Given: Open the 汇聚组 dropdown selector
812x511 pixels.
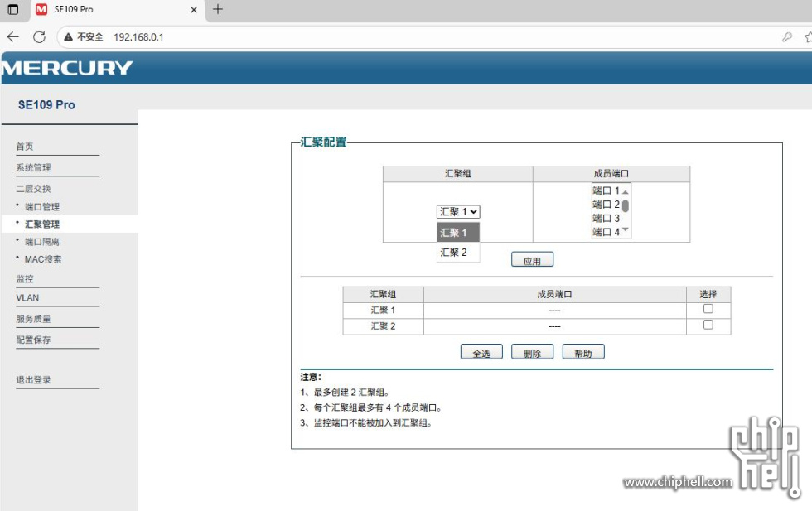Looking at the screenshot, I should coord(458,212).
